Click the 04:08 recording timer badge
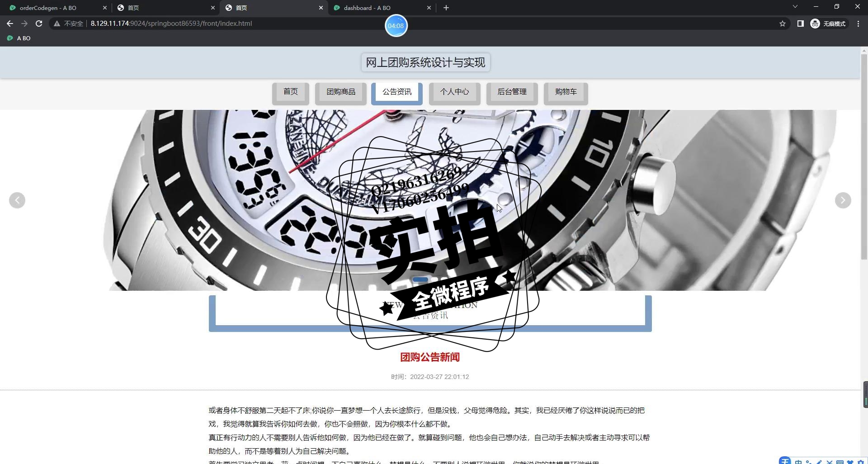This screenshot has width=868, height=464. 396,26
